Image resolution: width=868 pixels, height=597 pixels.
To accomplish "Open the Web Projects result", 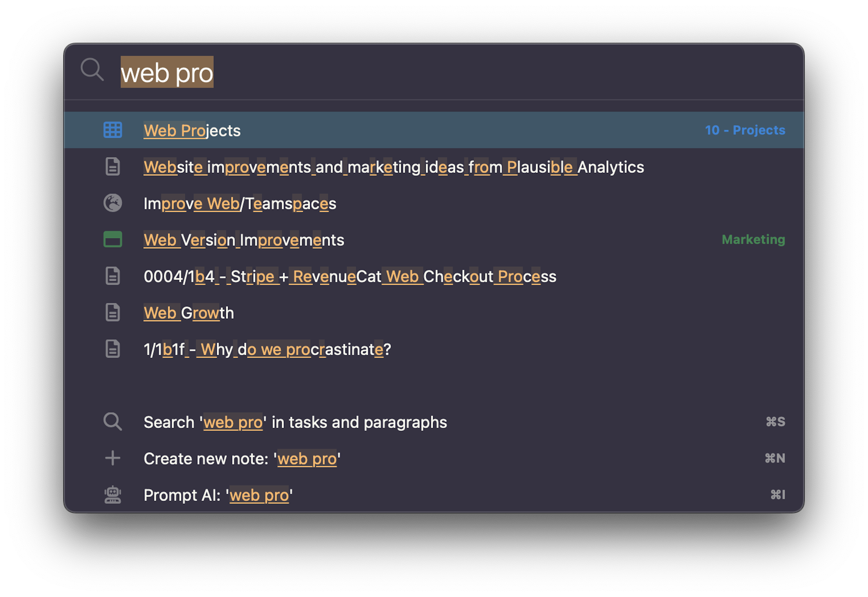I will [434, 130].
